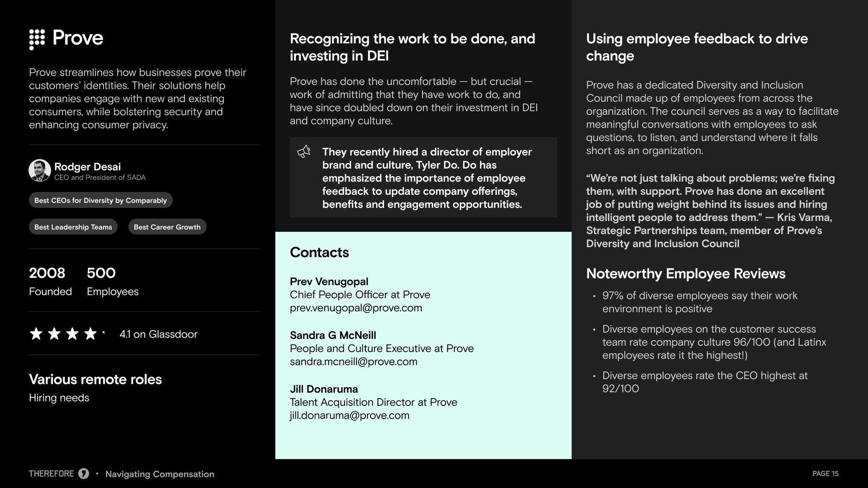The height and width of the screenshot is (488, 868).
Task: Click the Therefore circular logo icon in footer
Action: [83, 474]
